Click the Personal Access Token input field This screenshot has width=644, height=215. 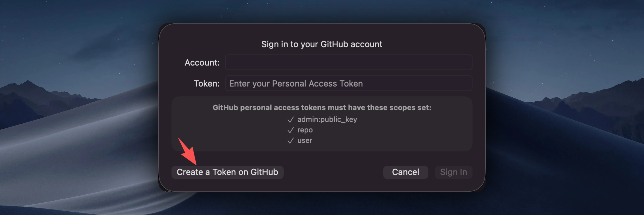[349, 83]
